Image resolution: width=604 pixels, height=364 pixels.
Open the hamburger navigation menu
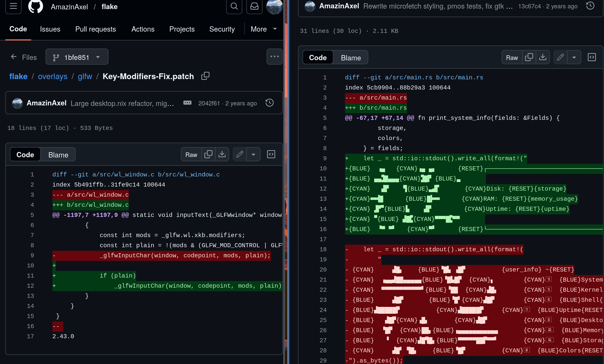13,6
